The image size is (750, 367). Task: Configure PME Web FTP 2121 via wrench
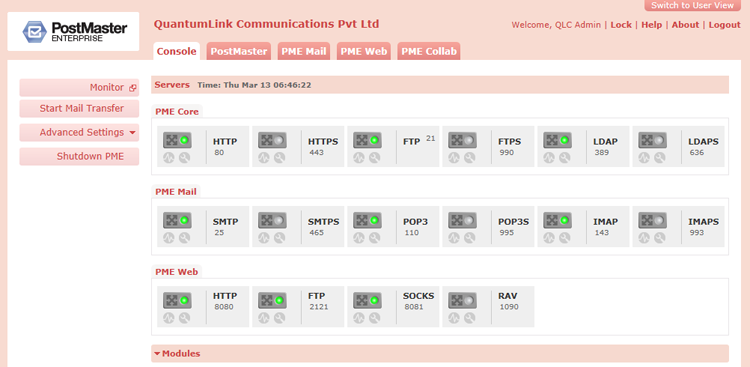tap(279, 318)
